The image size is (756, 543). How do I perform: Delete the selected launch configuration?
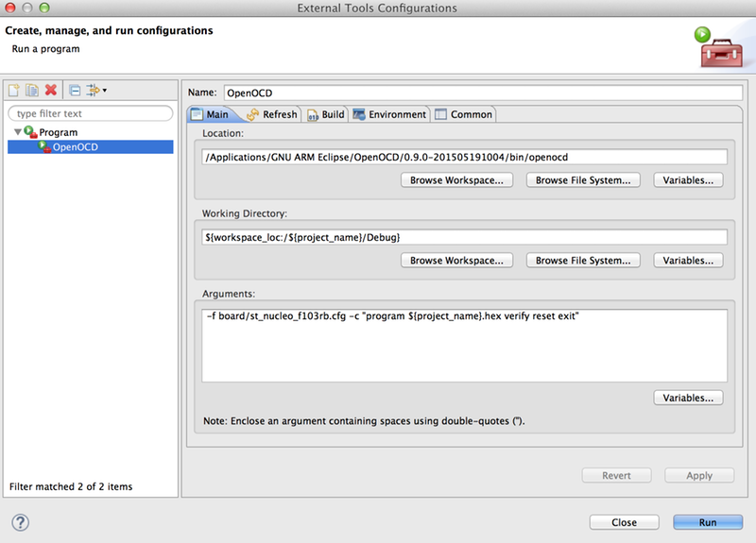click(x=51, y=91)
